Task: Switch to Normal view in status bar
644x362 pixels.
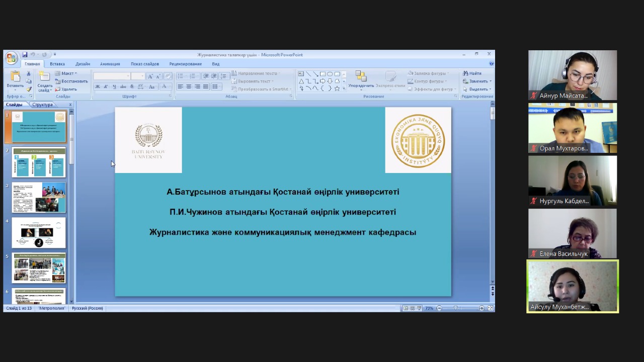Action: (406, 308)
